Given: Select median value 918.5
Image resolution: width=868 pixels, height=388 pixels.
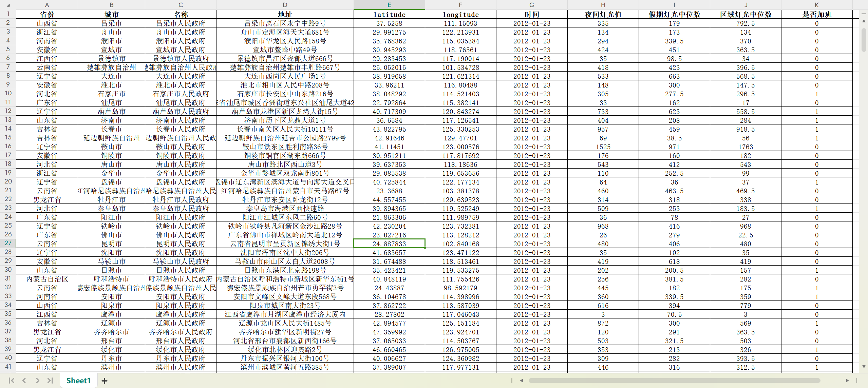Looking at the screenshot, I should [x=746, y=129].
